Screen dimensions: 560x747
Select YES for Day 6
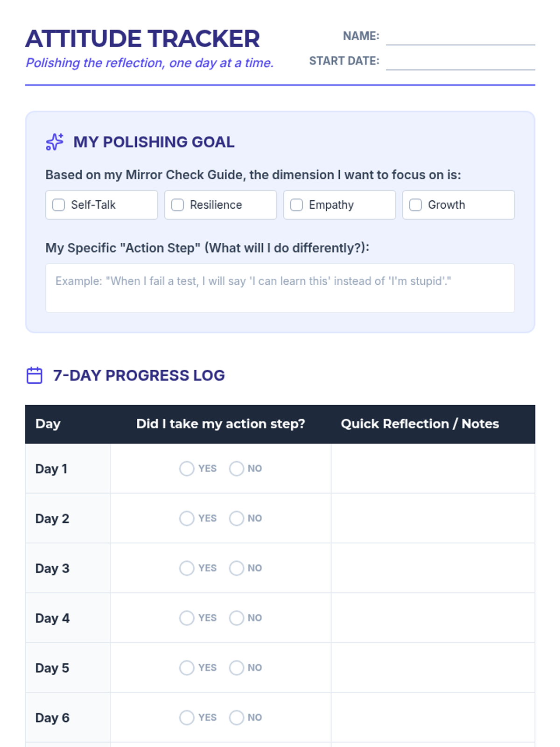pyautogui.click(x=187, y=718)
